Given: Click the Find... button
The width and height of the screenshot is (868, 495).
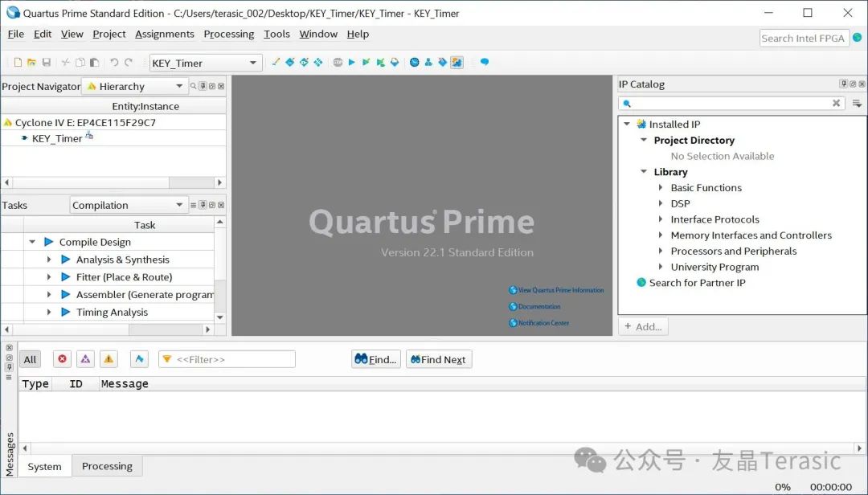Looking at the screenshot, I should pos(376,359).
